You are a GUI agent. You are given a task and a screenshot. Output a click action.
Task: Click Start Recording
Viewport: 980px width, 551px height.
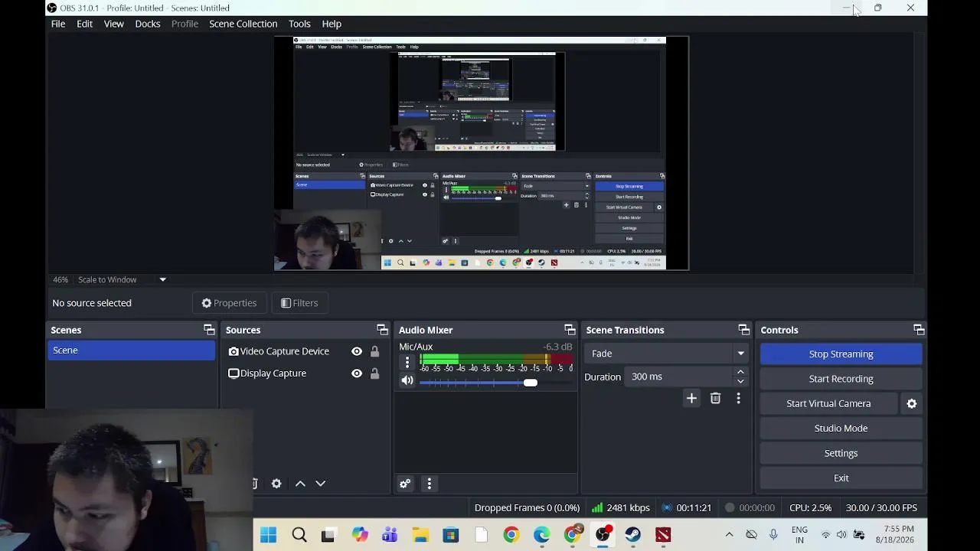(x=841, y=379)
